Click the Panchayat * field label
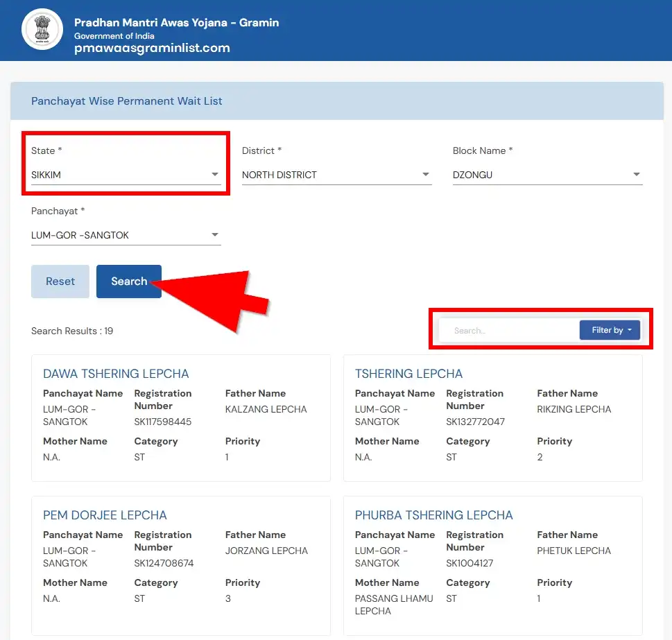The width and height of the screenshot is (672, 640). click(58, 211)
